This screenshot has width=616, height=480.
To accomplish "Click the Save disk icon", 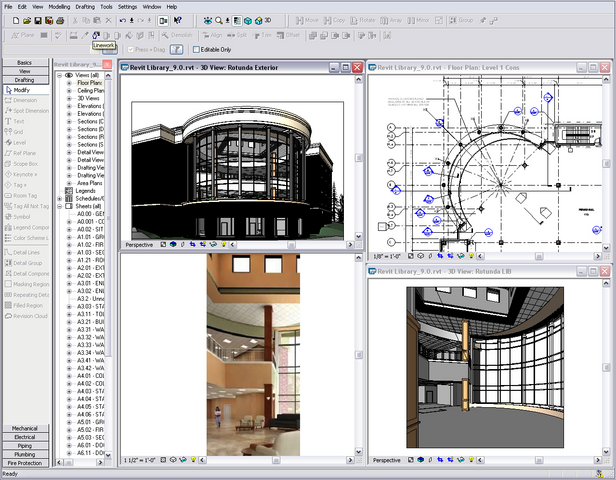I will (x=38, y=20).
